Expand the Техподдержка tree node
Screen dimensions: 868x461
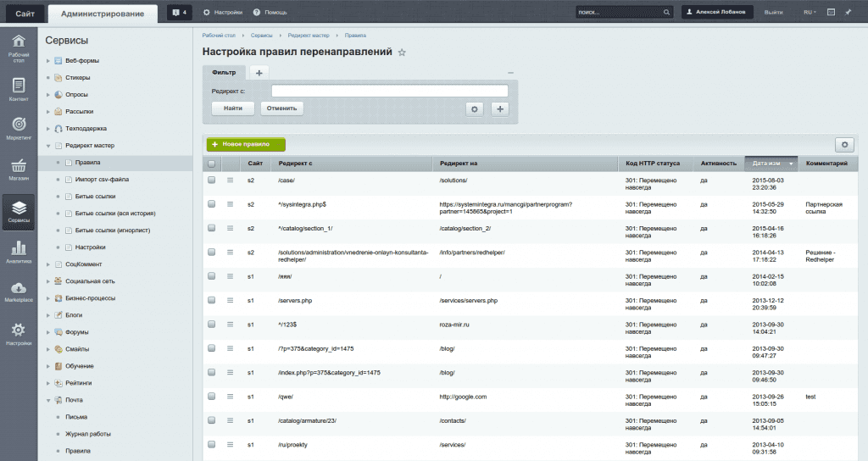(x=48, y=129)
